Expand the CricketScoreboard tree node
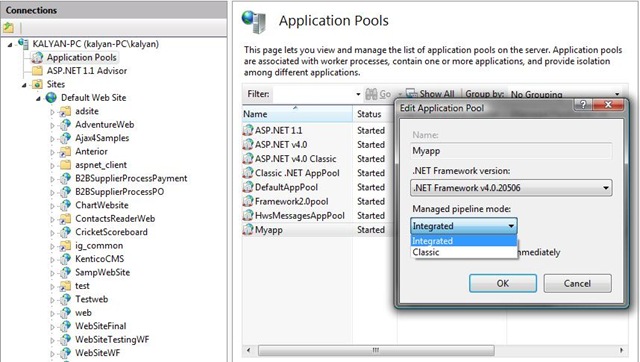Image resolution: width=640 pixels, height=362 pixels. 52,232
